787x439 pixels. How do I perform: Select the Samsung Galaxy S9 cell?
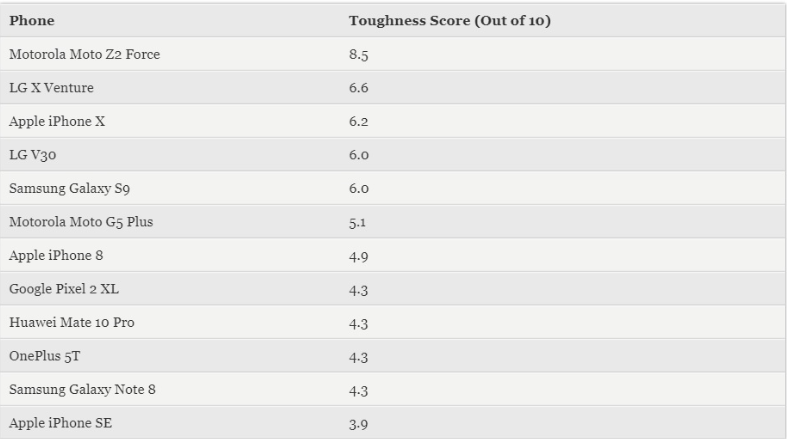click(x=64, y=189)
